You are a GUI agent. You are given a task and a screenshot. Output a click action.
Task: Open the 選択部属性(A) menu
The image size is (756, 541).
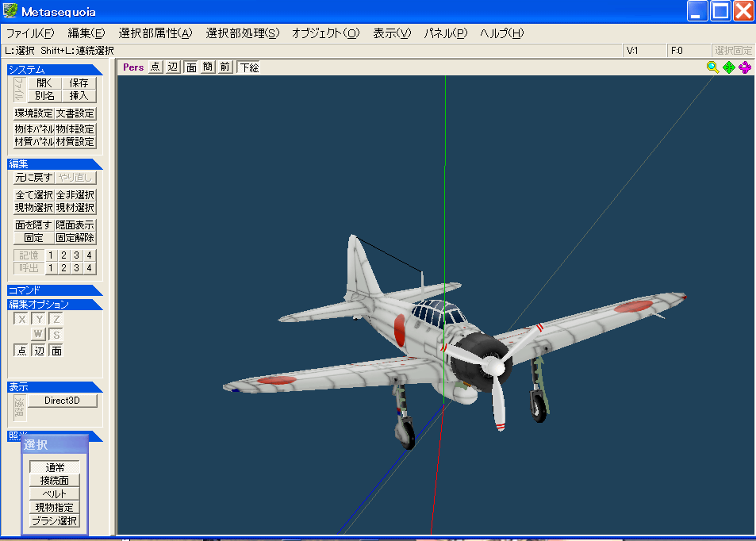[x=155, y=33]
